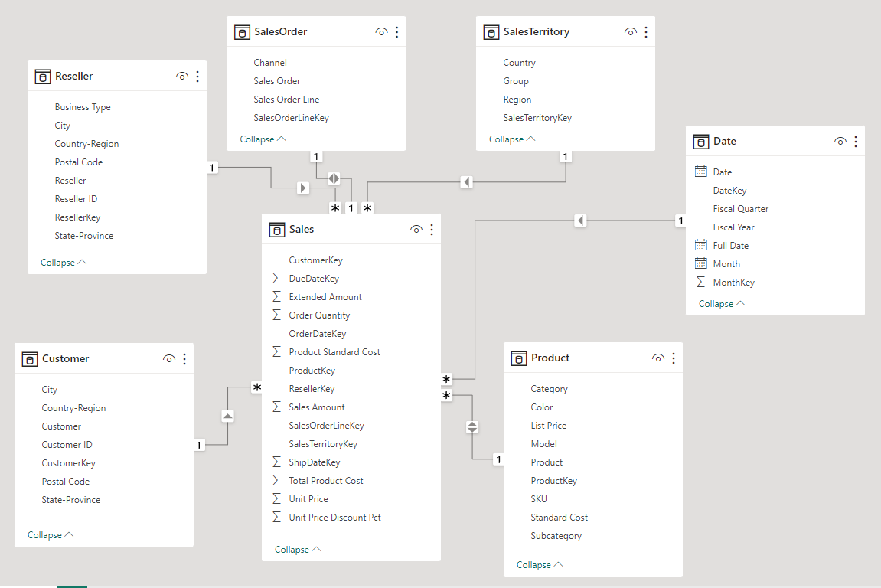Select the Fiscal Quarter field in Date
The height and width of the screenshot is (588, 881).
pyautogui.click(x=740, y=209)
